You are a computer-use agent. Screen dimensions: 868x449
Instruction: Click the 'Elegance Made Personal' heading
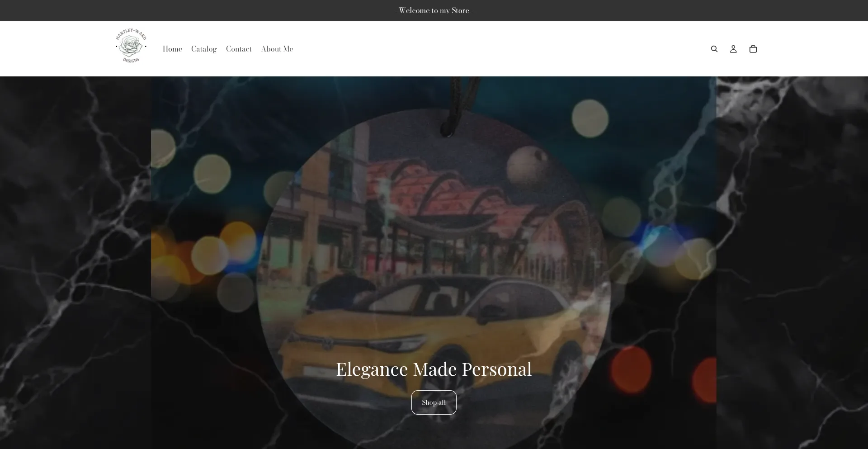(434, 369)
